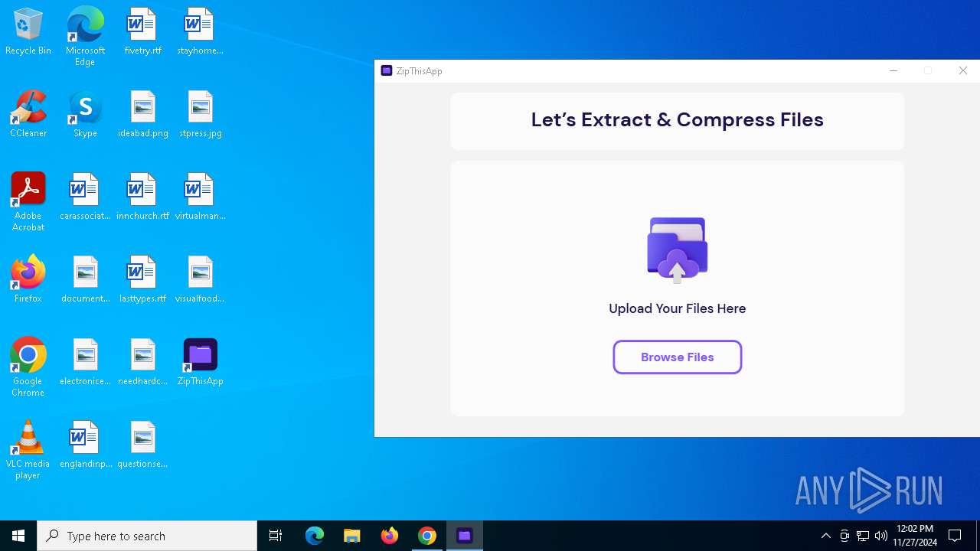Open Task View from taskbar
Viewport: 980px width, 551px height.
click(276, 536)
